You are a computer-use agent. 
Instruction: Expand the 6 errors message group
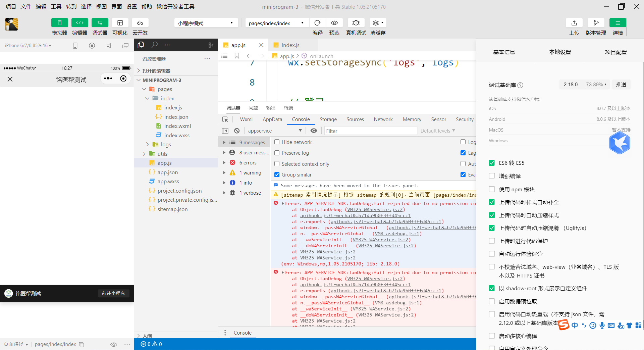click(x=224, y=162)
